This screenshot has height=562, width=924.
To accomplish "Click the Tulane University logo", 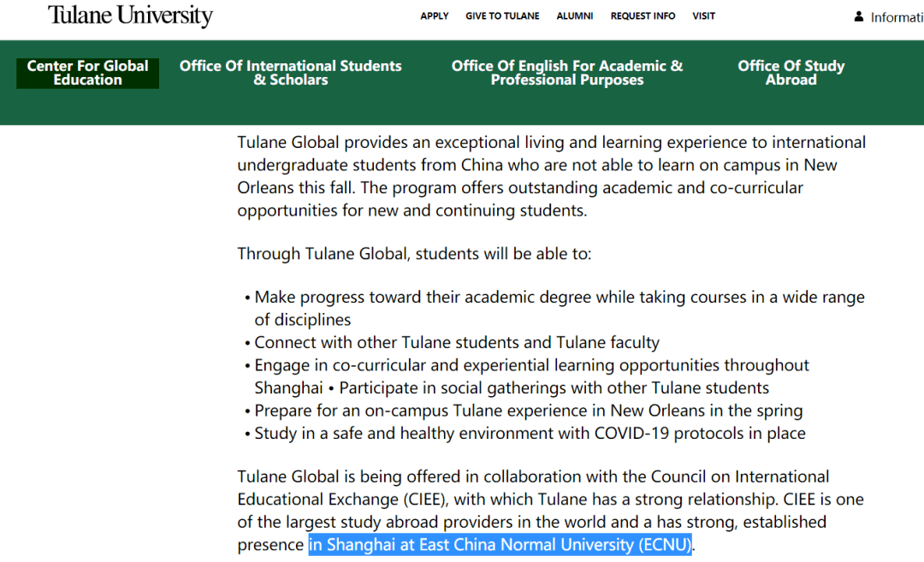I will pyautogui.click(x=130, y=16).
